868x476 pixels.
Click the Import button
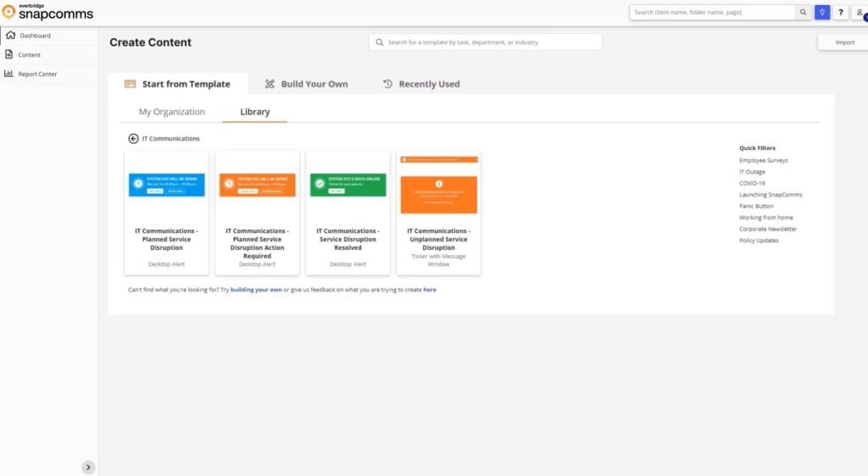(x=844, y=42)
